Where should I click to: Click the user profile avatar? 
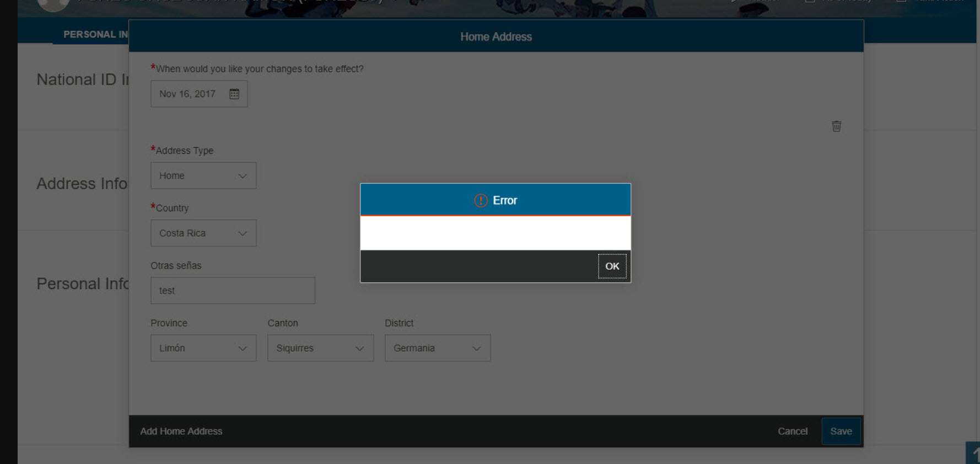pyautogui.click(x=53, y=4)
